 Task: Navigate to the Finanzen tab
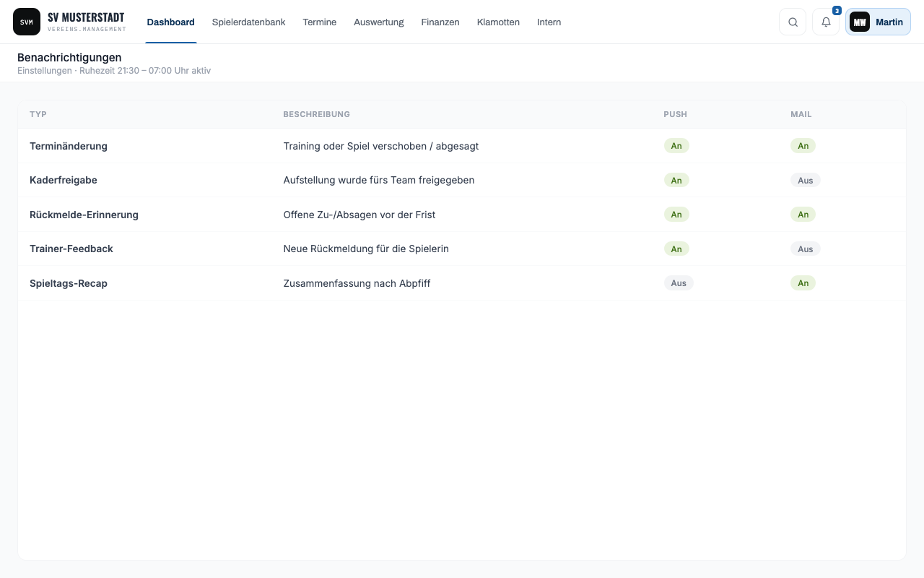(x=440, y=22)
